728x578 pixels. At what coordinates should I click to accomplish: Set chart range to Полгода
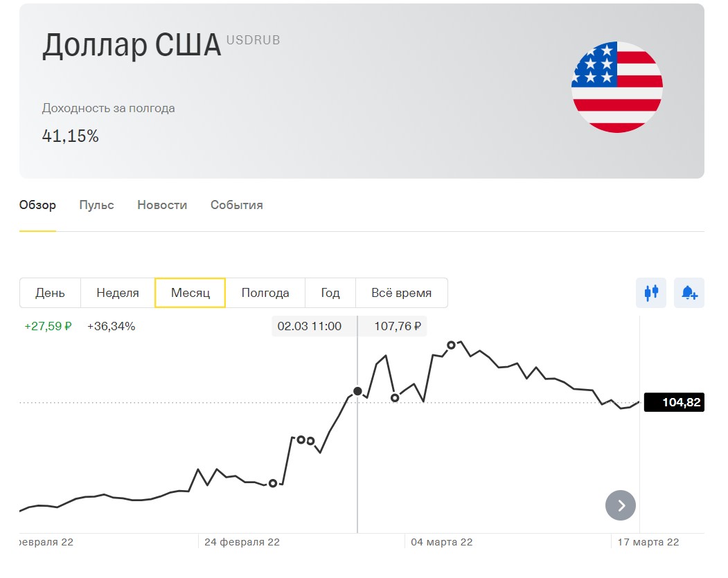265,293
